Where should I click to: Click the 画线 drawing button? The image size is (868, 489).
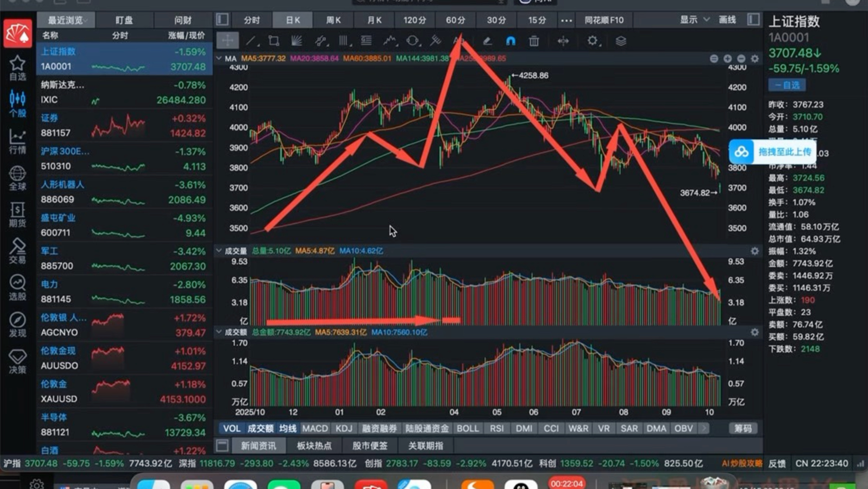(727, 20)
